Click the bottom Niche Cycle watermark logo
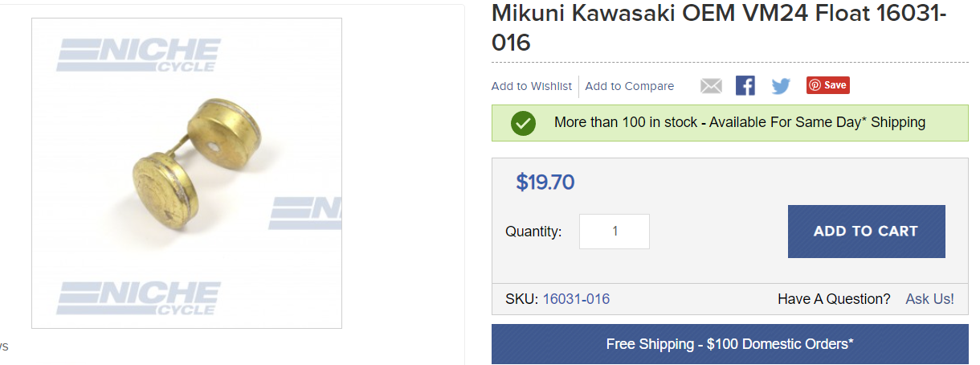The image size is (980, 365). (138, 297)
